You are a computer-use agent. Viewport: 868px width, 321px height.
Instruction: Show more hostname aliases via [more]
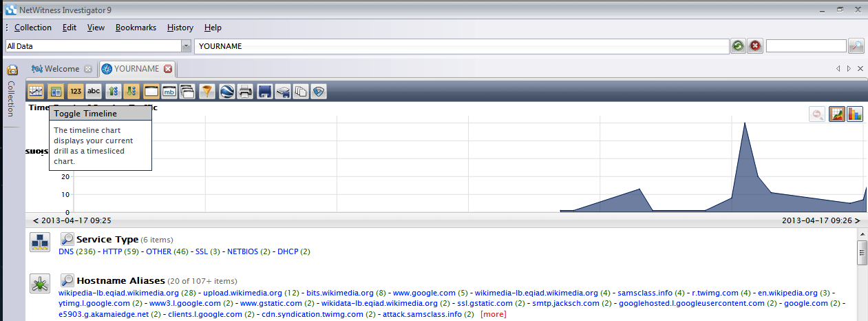point(494,314)
